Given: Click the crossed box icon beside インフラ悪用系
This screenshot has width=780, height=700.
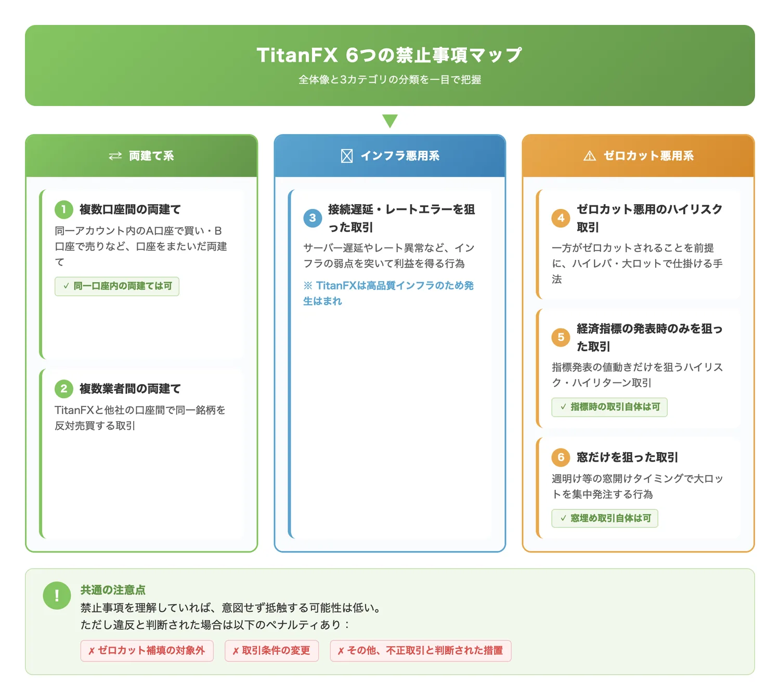Looking at the screenshot, I should (x=347, y=156).
